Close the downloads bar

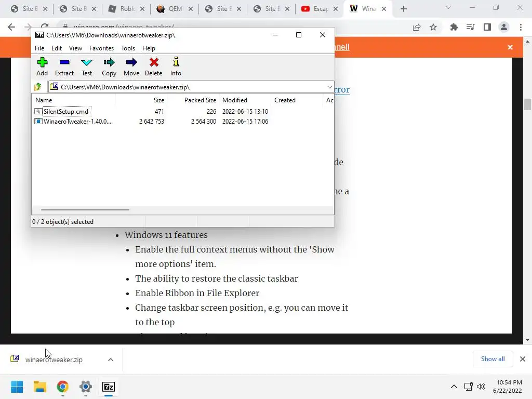point(523,359)
